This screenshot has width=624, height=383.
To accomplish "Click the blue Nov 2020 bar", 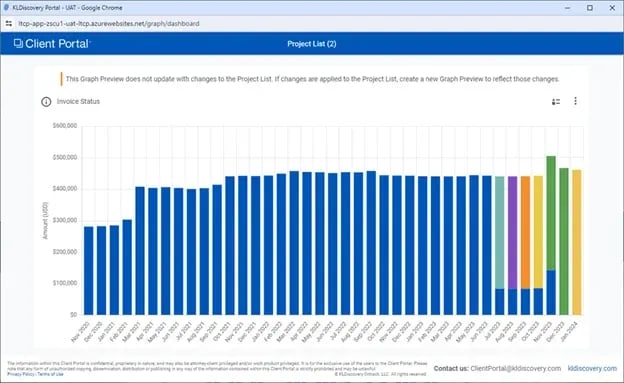I will point(88,271).
